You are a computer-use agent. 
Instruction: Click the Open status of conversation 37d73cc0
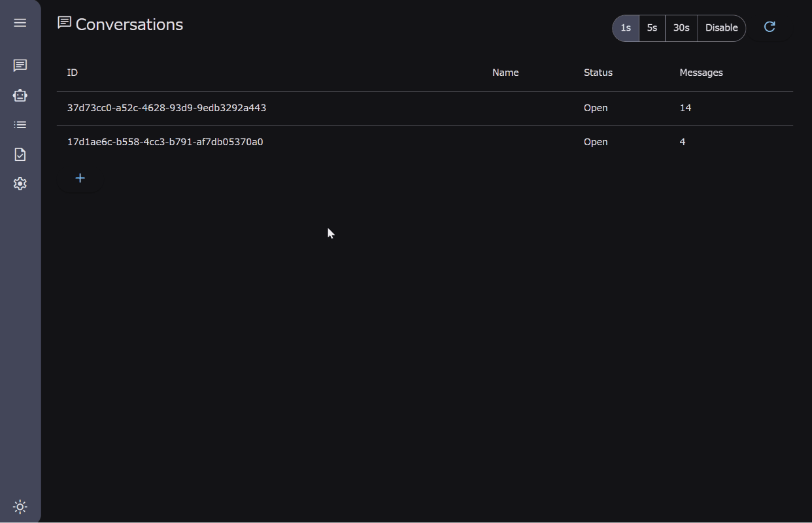(596, 108)
